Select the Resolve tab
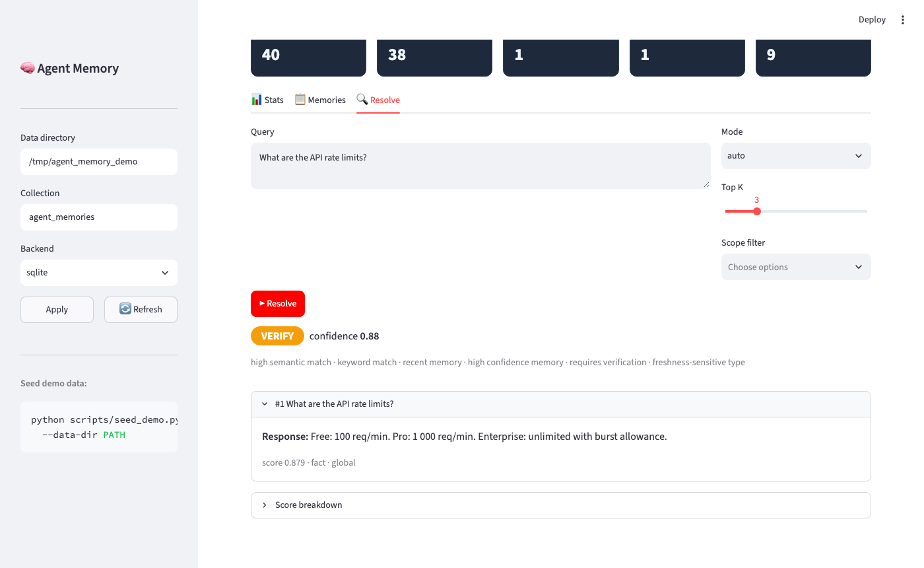Image resolution: width=924 pixels, height=568 pixels. [378, 100]
